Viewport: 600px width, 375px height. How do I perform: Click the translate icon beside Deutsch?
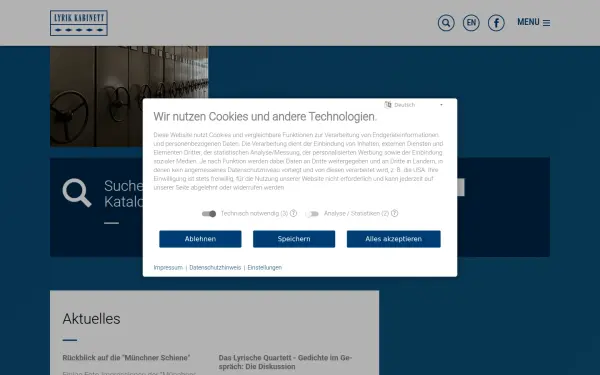point(388,104)
